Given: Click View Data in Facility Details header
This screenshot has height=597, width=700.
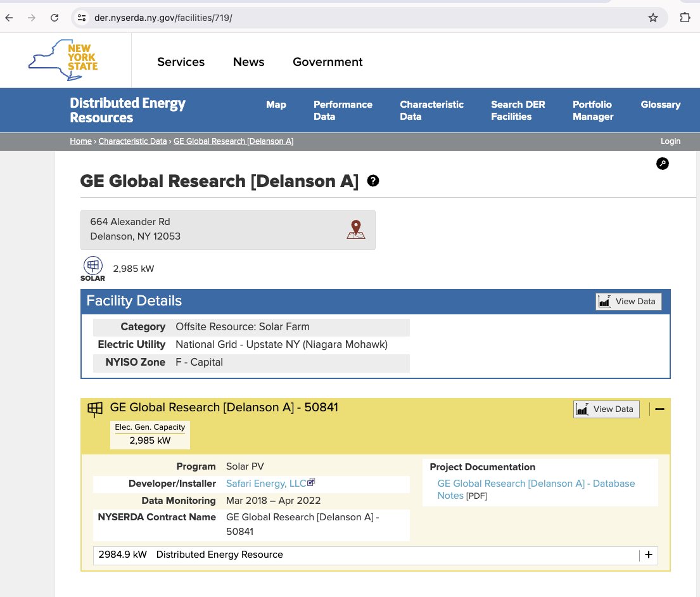Looking at the screenshot, I should 628,302.
